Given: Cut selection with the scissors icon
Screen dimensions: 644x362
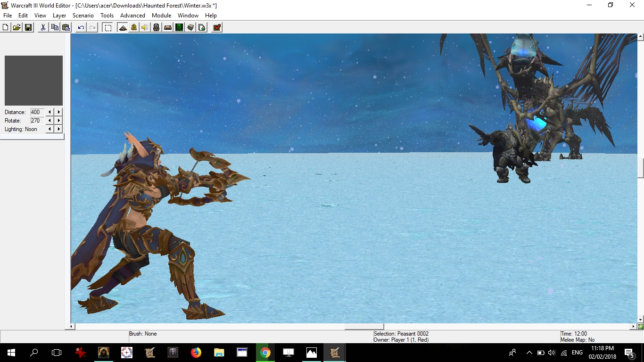Looking at the screenshot, I should pyautogui.click(x=43, y=27).
